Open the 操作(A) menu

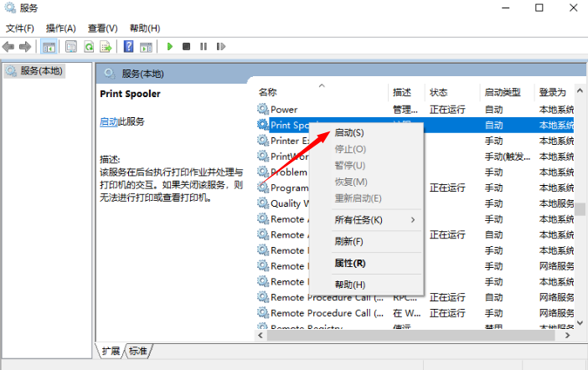pos(61,28)
